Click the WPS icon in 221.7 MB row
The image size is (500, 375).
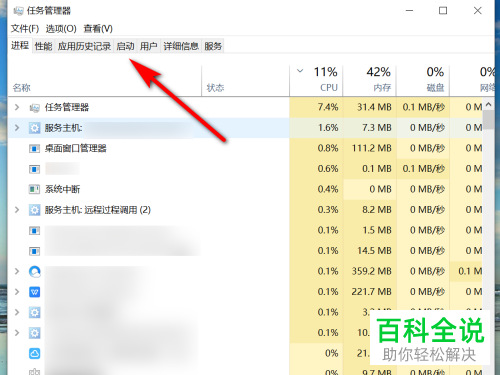coord(34,292)
